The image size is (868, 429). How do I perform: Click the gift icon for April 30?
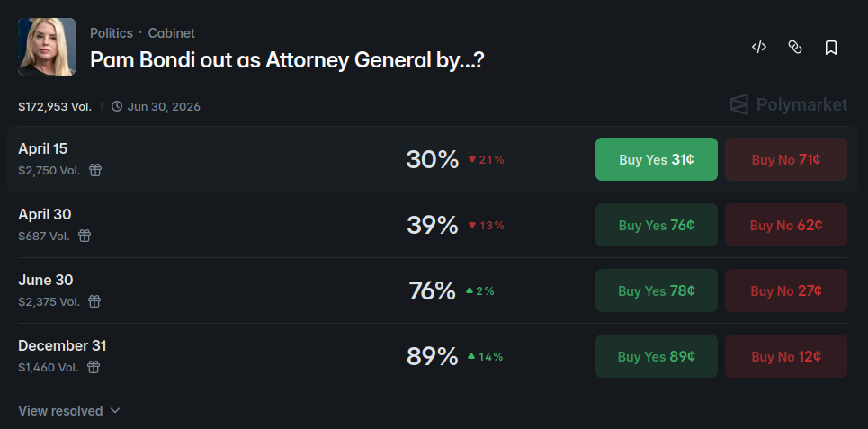85,236
